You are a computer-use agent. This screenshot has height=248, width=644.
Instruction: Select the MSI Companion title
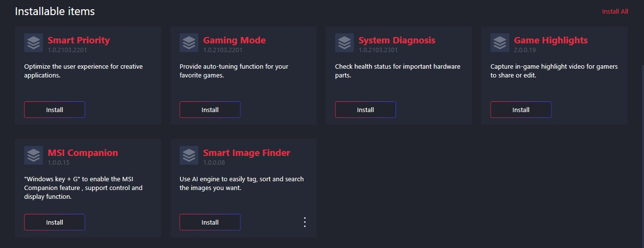[x=83, y=153]
